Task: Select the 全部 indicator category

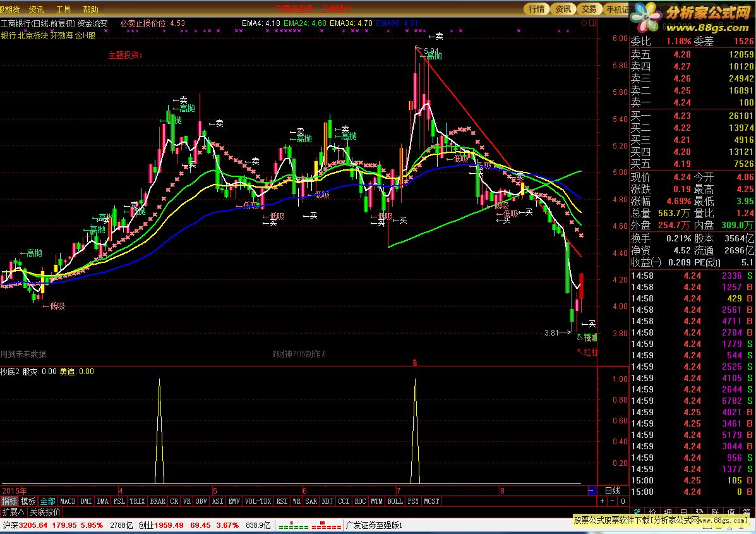Action: pos(47,501)
